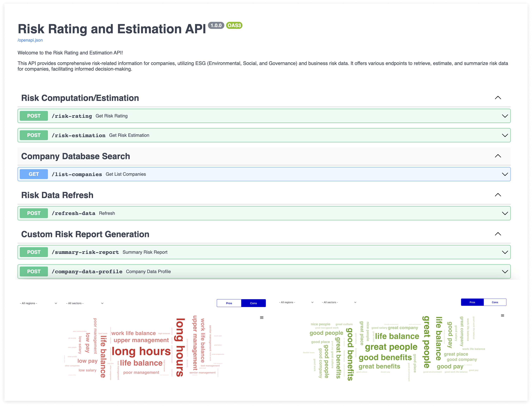Collapse the Custom Risk Report Generation section
Screen dimensions: 532x406
498,234
